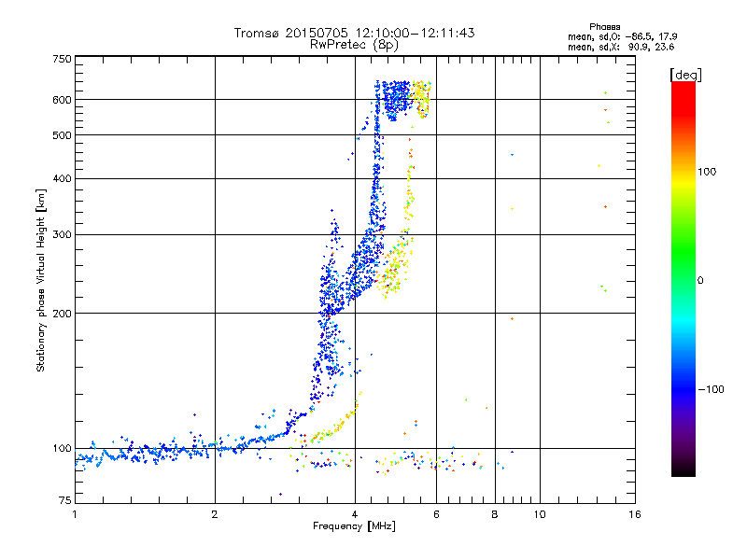This screenshot has width=747, height=560.
Task: Click y-axis tick label '75'
Action: click(64, 500)
